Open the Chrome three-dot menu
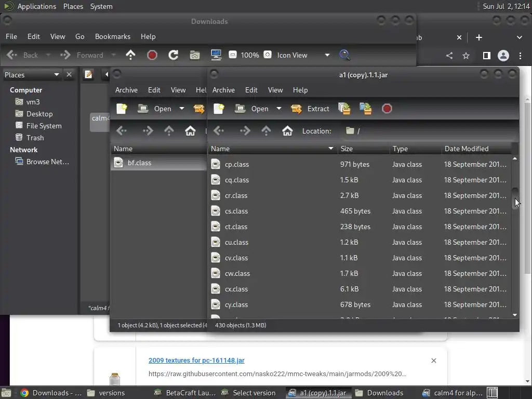 [x=520, y=55]
